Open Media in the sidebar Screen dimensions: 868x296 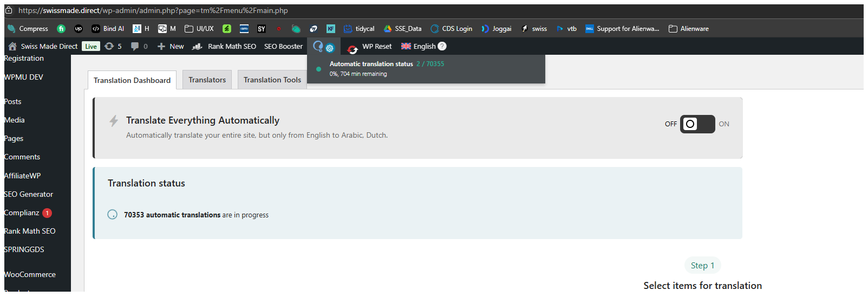[x=14, y=120]
